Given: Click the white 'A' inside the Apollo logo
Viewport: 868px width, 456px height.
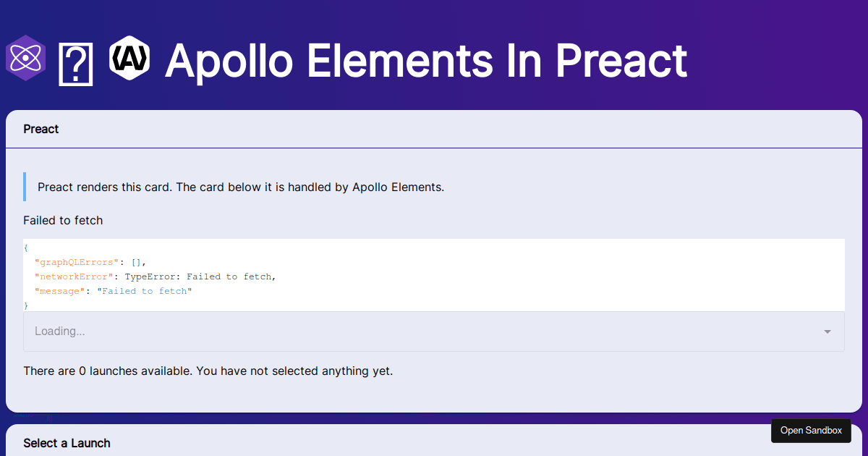Looking at the screenshot, I should (x=129, y=57).
